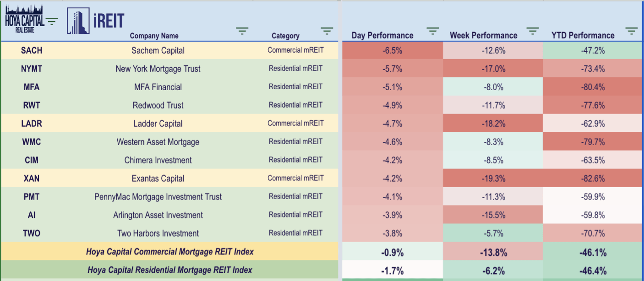Image resolution: width=644 pixels, height=281 pixels.
Task: Click the Commercial mREIT category for Sachem
Action: 295,50
